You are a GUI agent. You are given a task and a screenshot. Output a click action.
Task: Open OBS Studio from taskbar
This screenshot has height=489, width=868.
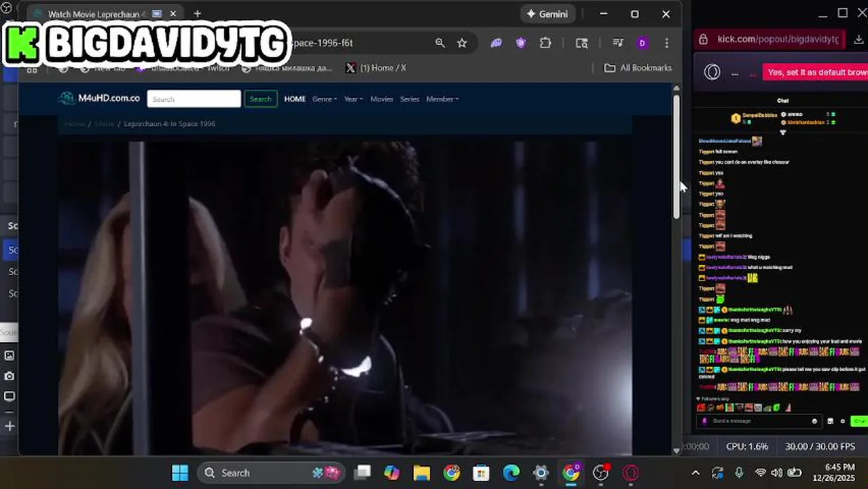coord(600,473)
